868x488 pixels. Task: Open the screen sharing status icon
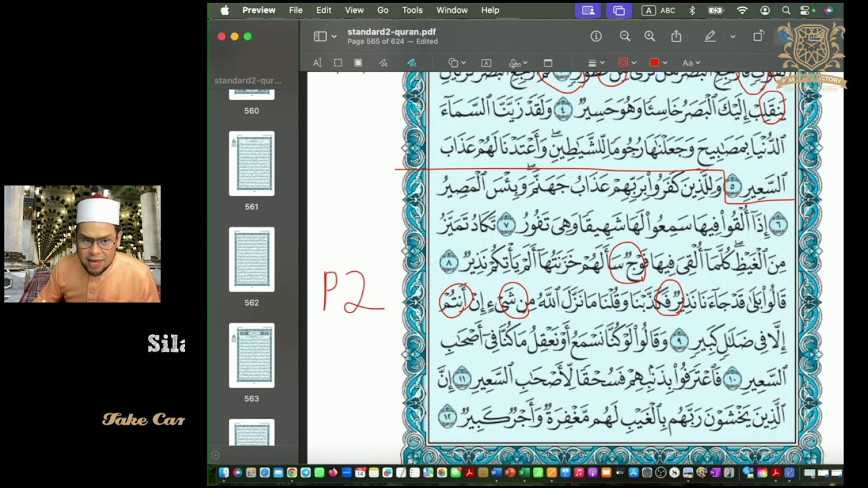(x=588, y=10)
